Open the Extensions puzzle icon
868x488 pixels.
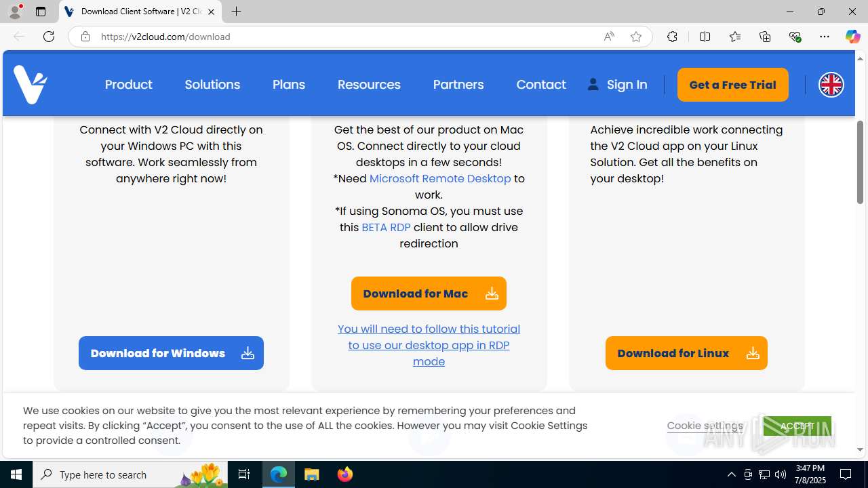[672, 37]
